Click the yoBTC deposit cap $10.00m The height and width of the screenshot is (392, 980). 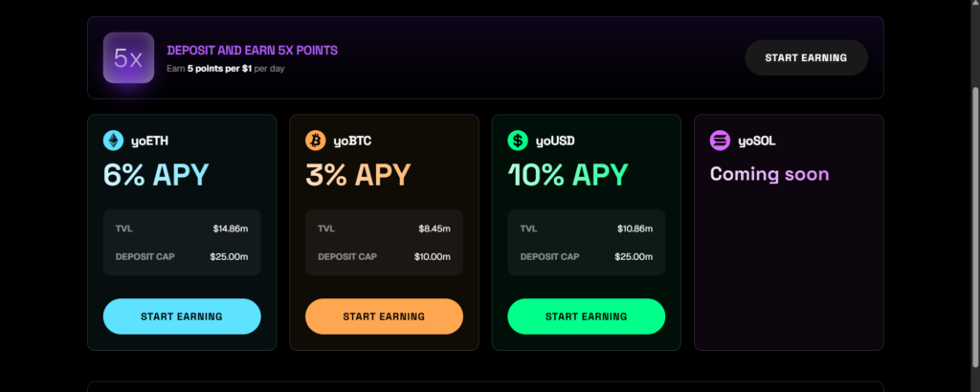tap(432, 256)
